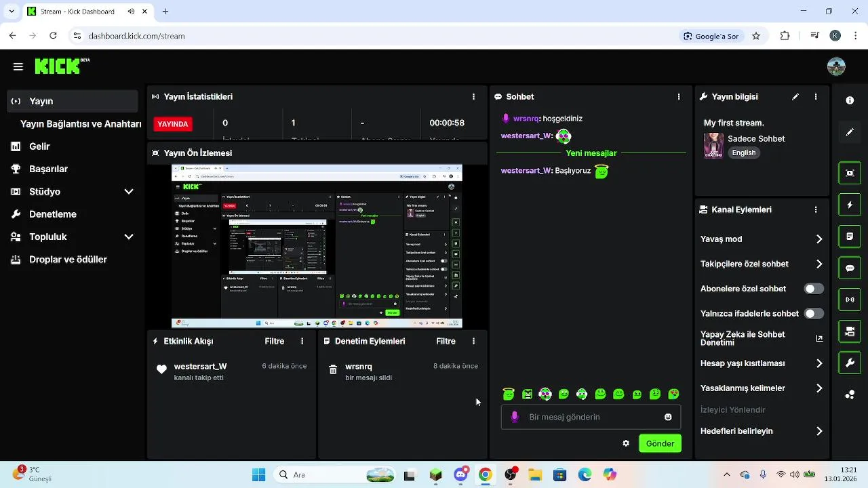The width and height of the screenshot is (868, 488).
Task: Toggle the wrench stream info icon in sidebar
Action: [x=850, y=363]
